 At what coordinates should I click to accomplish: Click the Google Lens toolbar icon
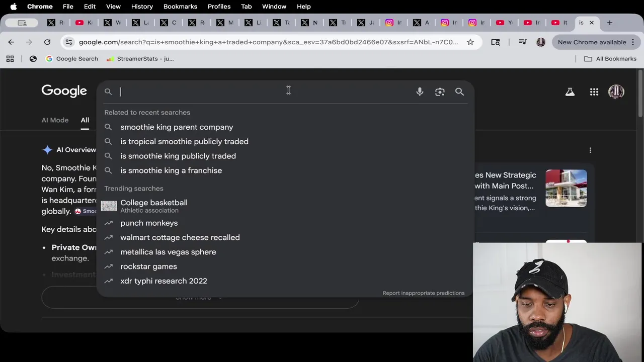click(496, 42)
